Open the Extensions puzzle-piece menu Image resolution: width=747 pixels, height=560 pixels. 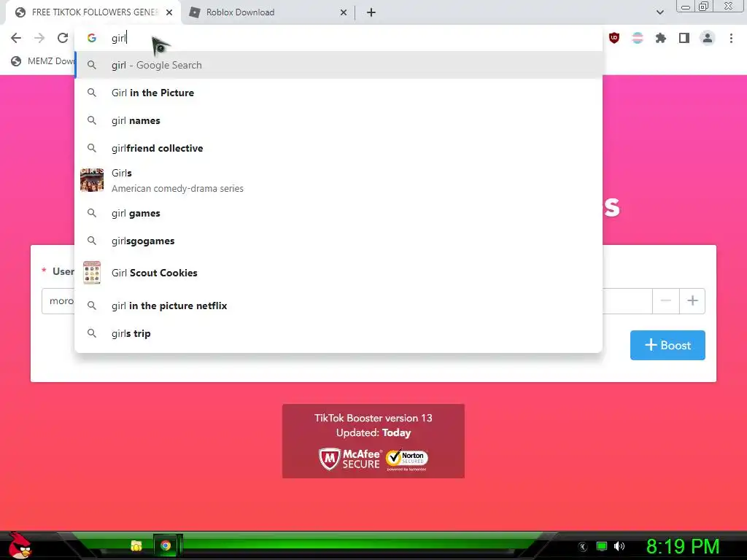pyautogui.click(x=660, y=38)
